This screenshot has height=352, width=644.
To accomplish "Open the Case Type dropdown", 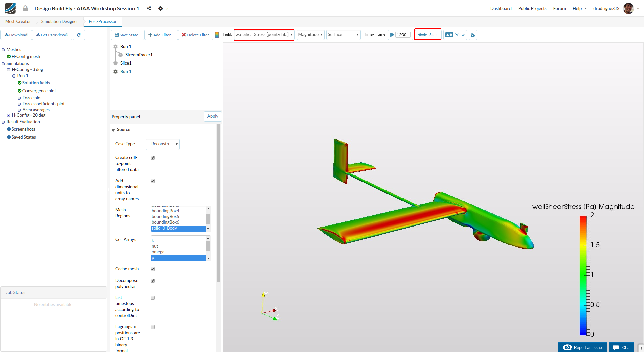I will (x=163, y=144).
